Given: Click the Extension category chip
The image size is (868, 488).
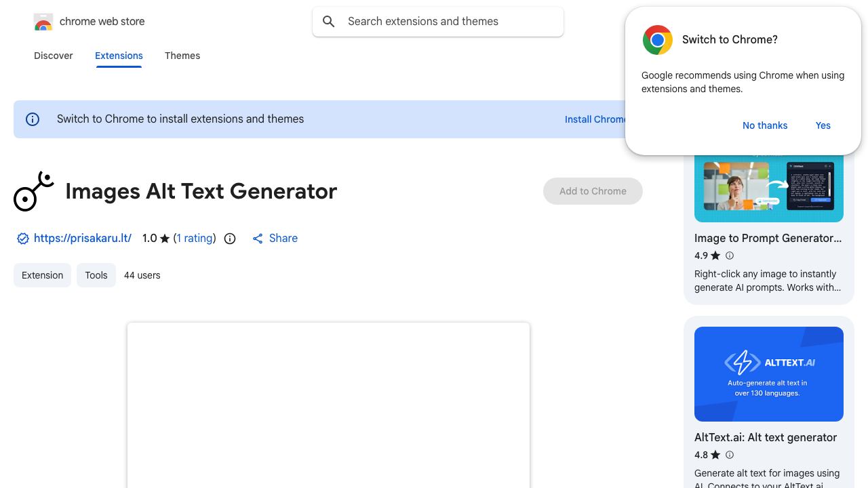Looking at the screenshot, I should click(42, 275).
